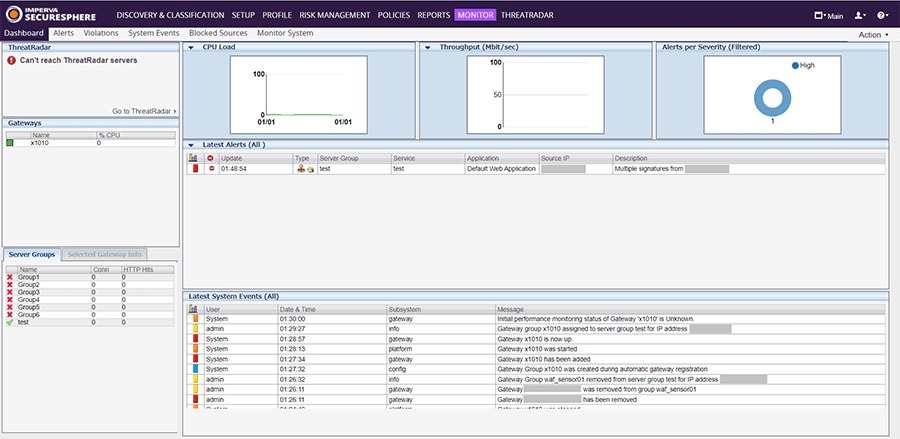900x439 pixels.
Task: Open the Action dropdown menu
Action: tap(872, 34)
